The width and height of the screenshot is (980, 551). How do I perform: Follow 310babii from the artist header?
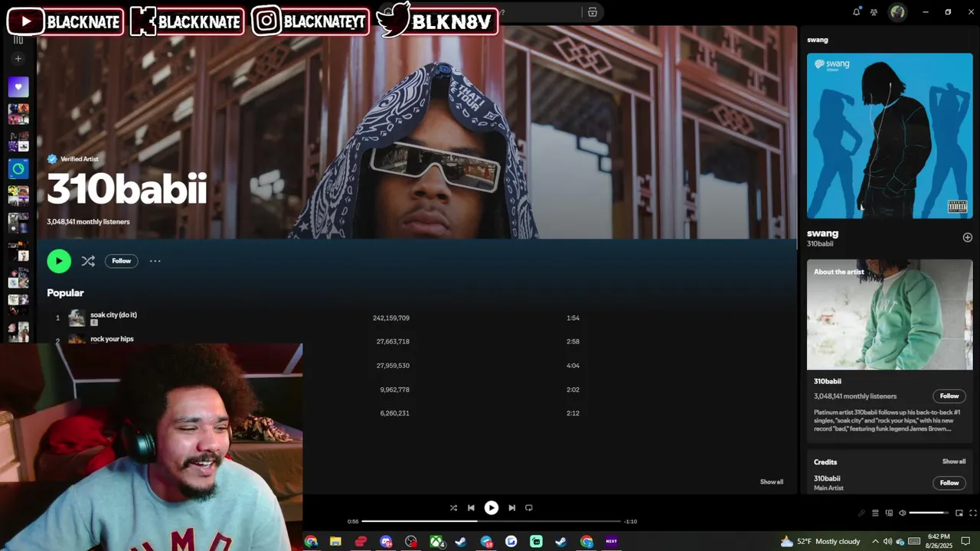point(122,261)
